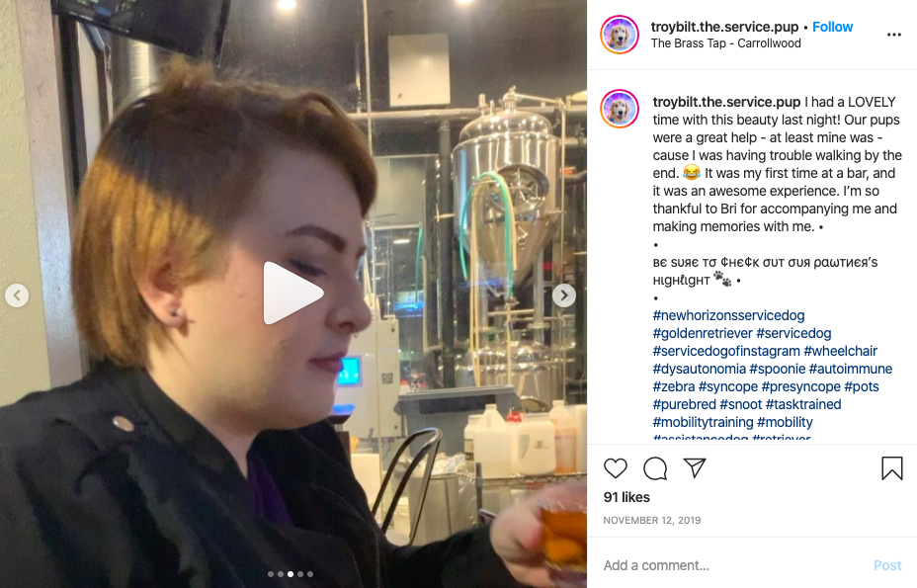Viewport: 917px width, 588px height.
Task: Open the November 12, 2019 timestamp
Action: (651, 520)
